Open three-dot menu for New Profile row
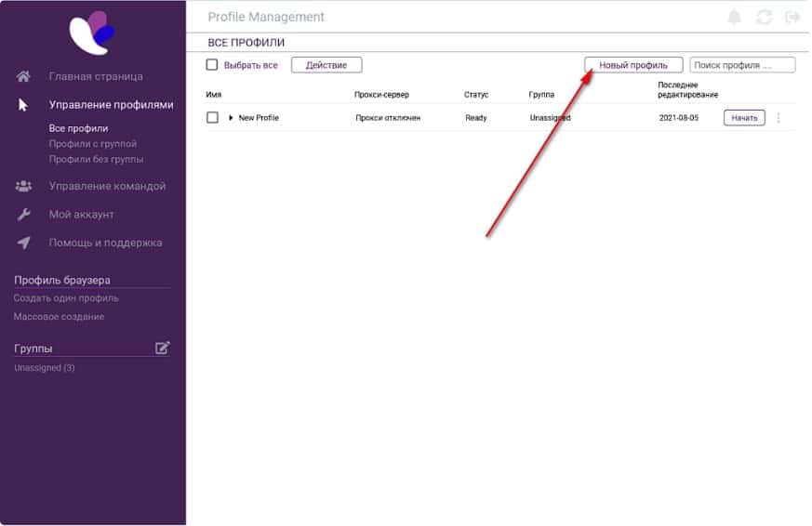The width and height of the screenshot is (812, 526). click(779, 118)
